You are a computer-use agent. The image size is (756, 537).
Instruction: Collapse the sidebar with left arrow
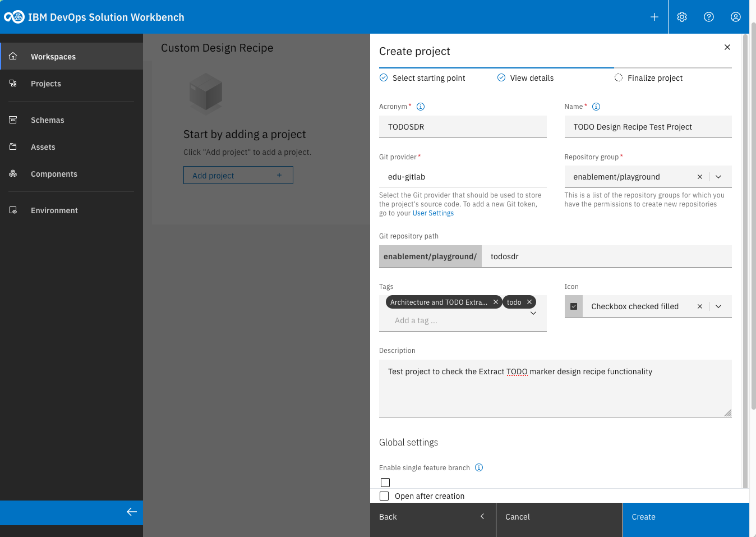132,512
